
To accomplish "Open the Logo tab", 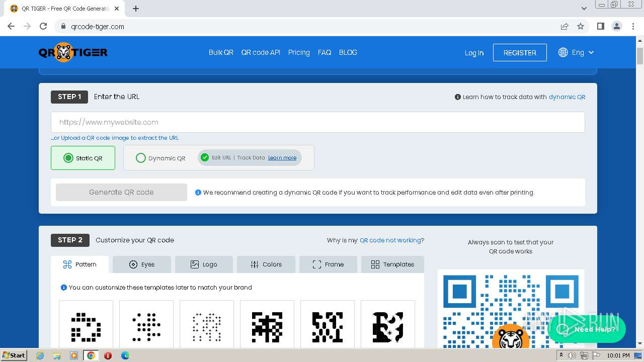I will [x=204, y=264].
